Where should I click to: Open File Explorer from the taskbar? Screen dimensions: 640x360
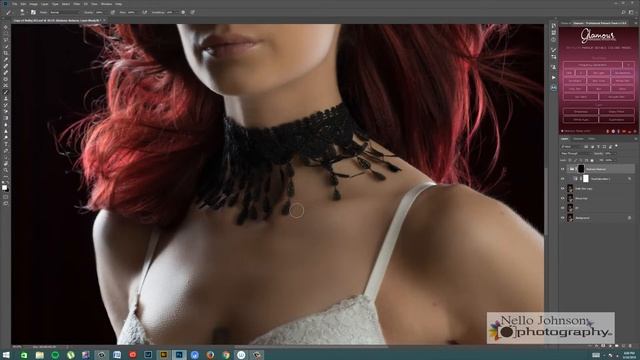(x=40, y=355)
